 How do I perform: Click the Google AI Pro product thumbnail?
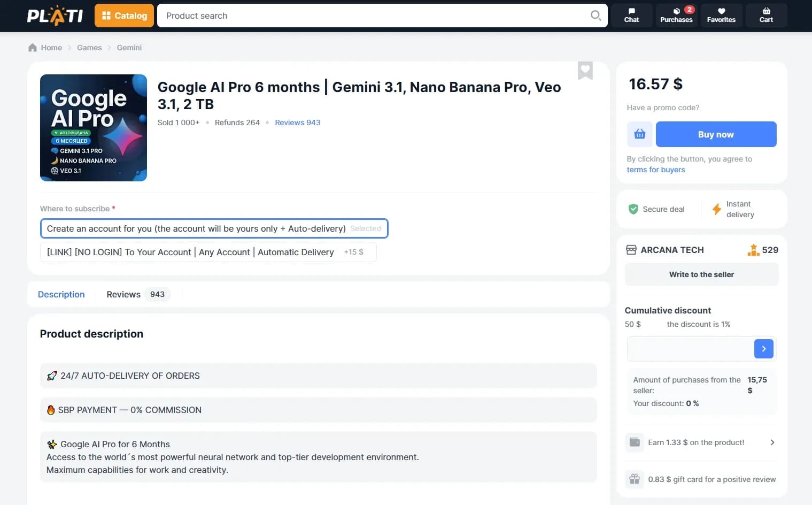pyautogui.click(x=94, y=128)
